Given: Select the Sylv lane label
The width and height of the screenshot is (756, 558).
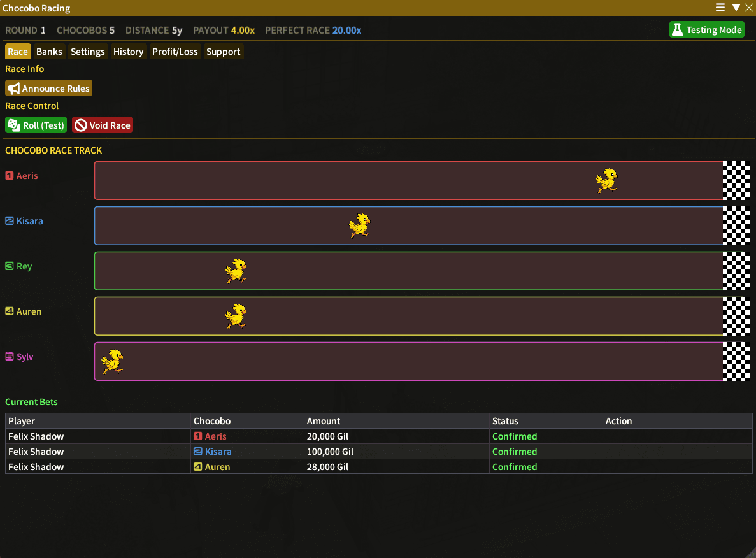Looking at the screenshot, I should tap(25, 357).
